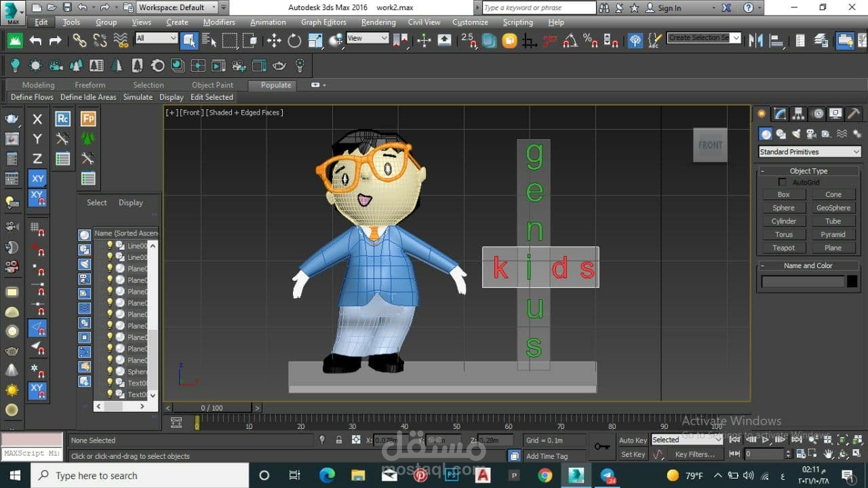Click the object color swatch
The image size is (868, 488).
tap(852, 281)
